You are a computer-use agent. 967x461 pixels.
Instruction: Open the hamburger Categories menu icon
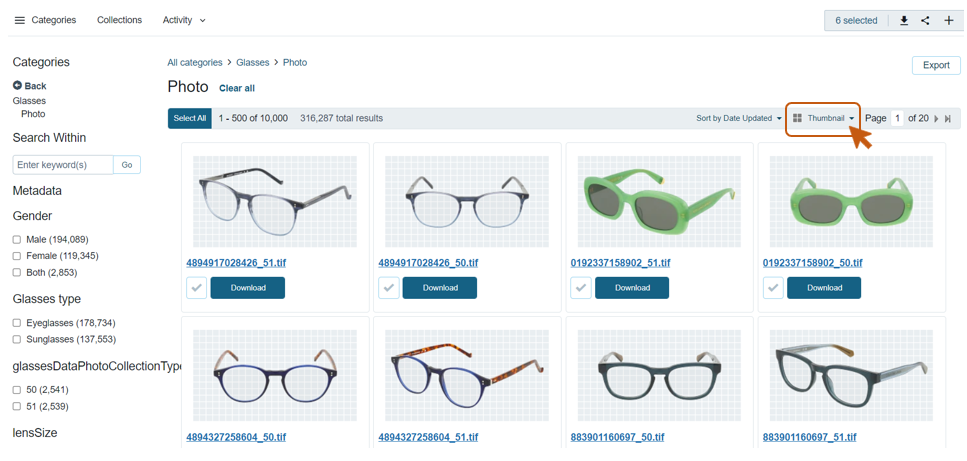(20, 20)
